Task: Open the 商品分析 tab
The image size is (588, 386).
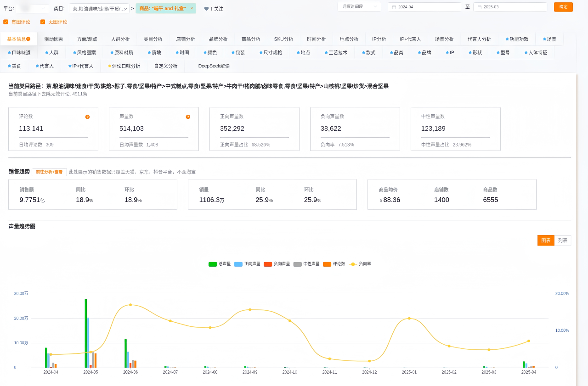Action: 251,39
